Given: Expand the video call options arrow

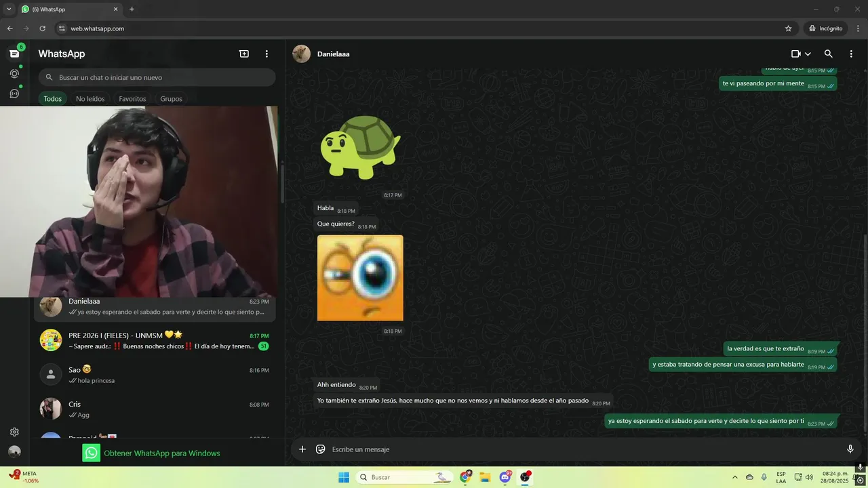Looking at the screenshot, I should point(808,54).
